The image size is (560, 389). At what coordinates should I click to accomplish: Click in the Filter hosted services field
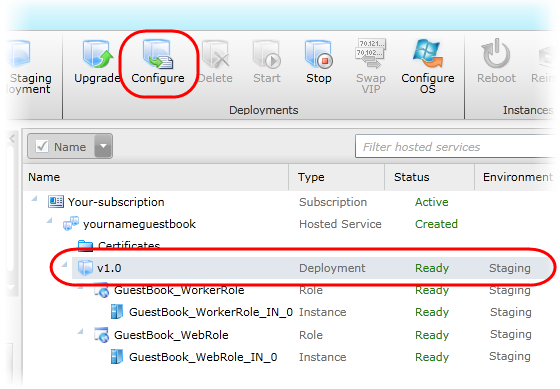[456, 146]
